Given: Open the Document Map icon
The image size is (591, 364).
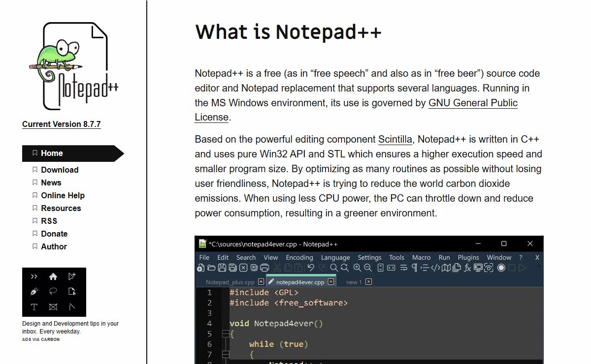Looking at the screenshot, I should coord(446,268).
